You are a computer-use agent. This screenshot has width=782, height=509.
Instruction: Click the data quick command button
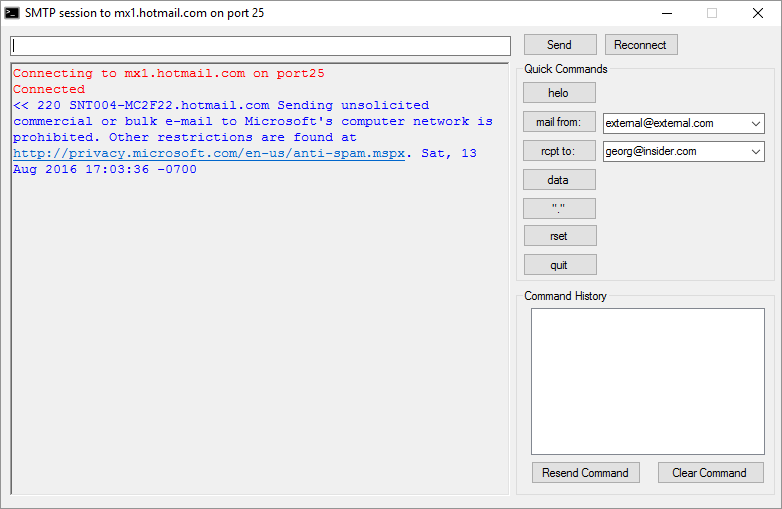coord(559,179)
